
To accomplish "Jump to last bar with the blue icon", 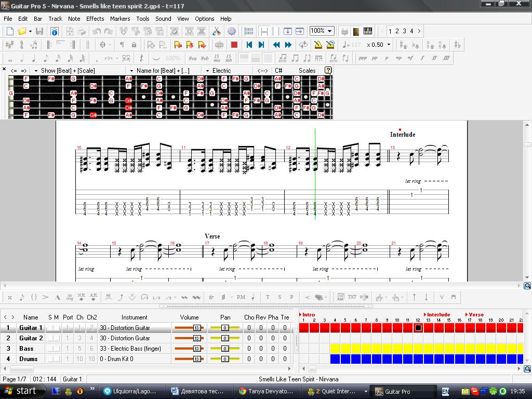I will tap(261, 45).
